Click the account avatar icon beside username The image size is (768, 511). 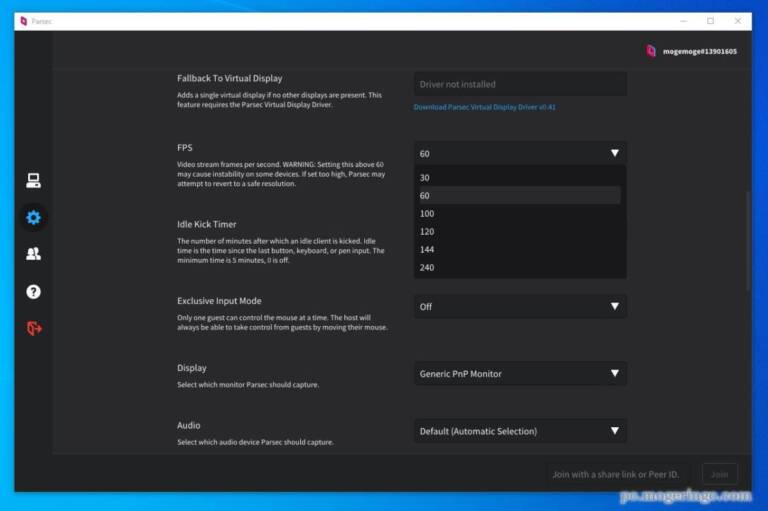coord(651,51)
